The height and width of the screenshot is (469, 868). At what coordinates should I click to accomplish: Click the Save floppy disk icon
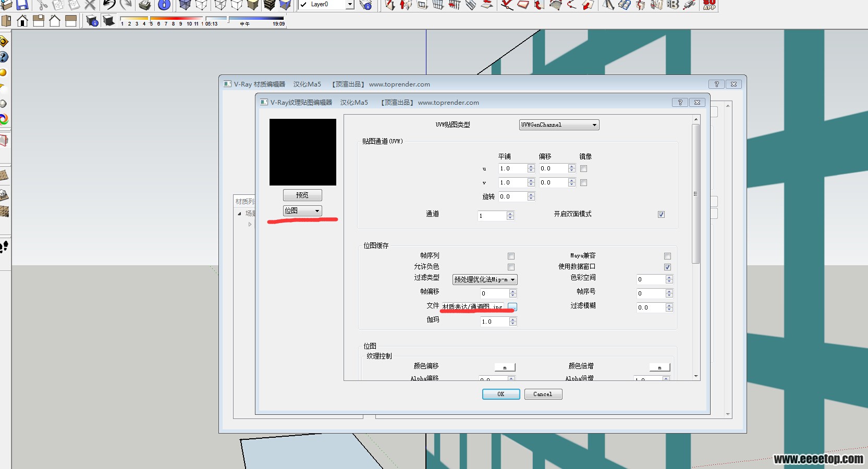[x=22, y=5]
